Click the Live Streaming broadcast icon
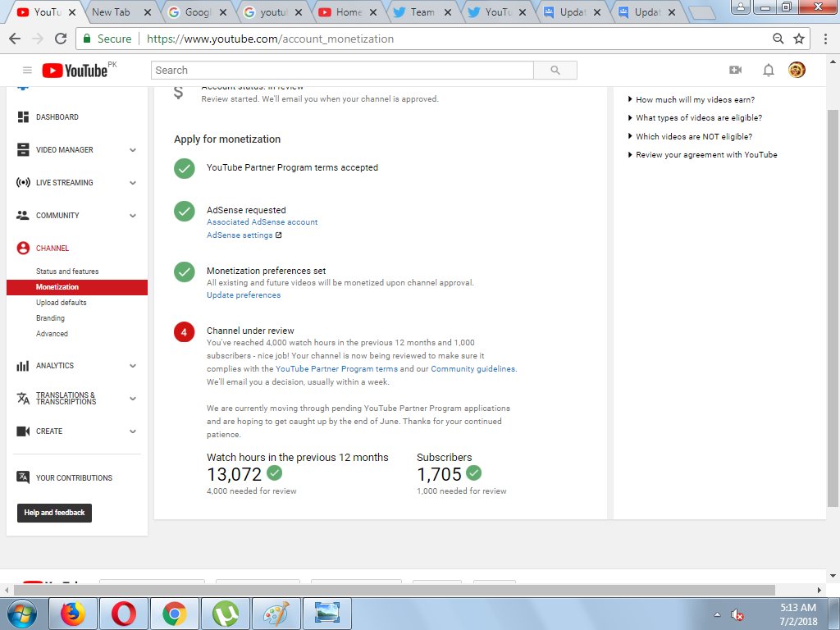This screenshot has width=840, height=630. coord(23,183)
